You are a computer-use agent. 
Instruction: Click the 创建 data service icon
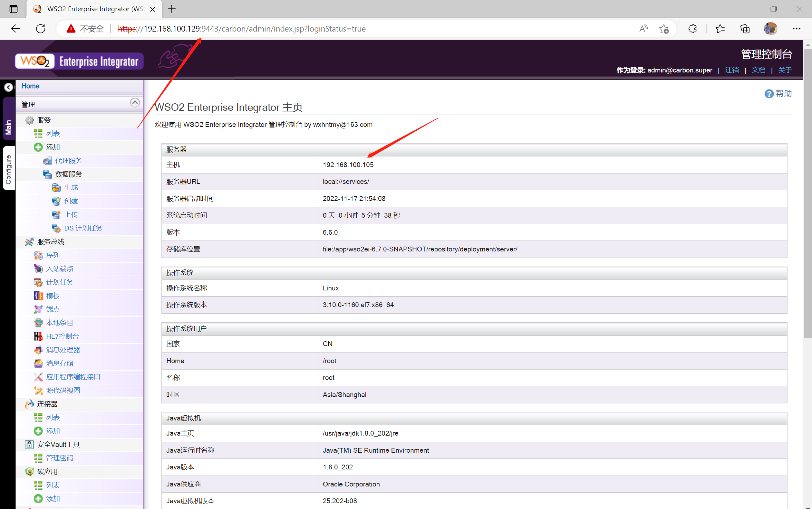point(56,201)
